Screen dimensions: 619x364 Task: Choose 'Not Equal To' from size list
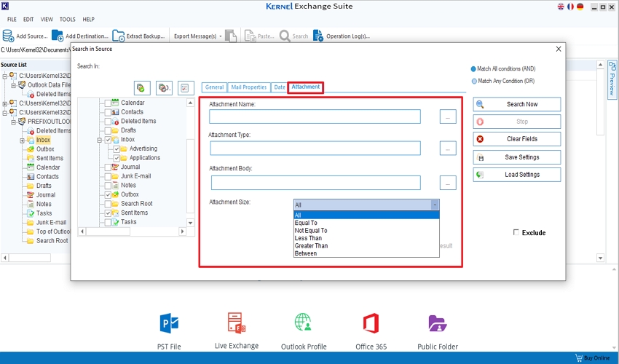click(x=366, y=231)
